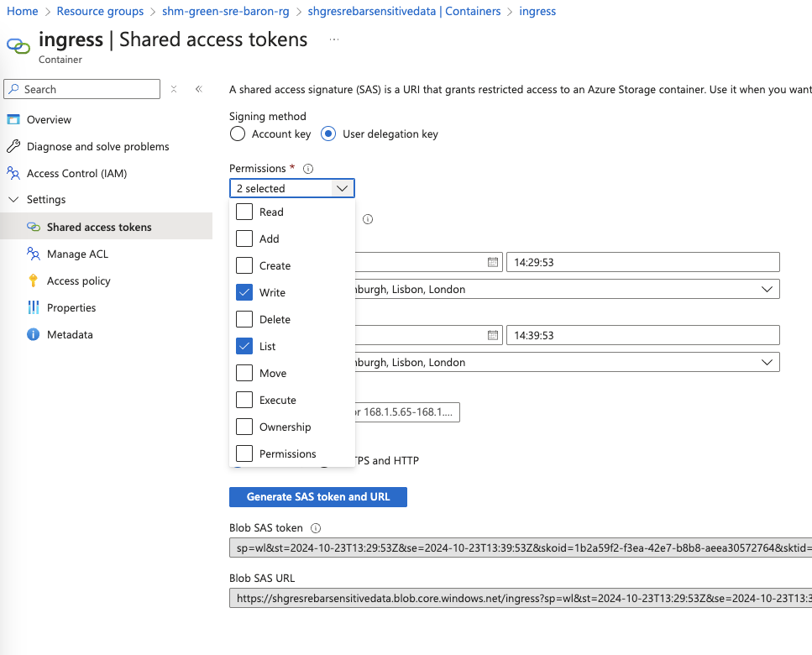The image size is (812, 655).
Task: Click the Blob SAS URL field
Action: pos(521,599)
